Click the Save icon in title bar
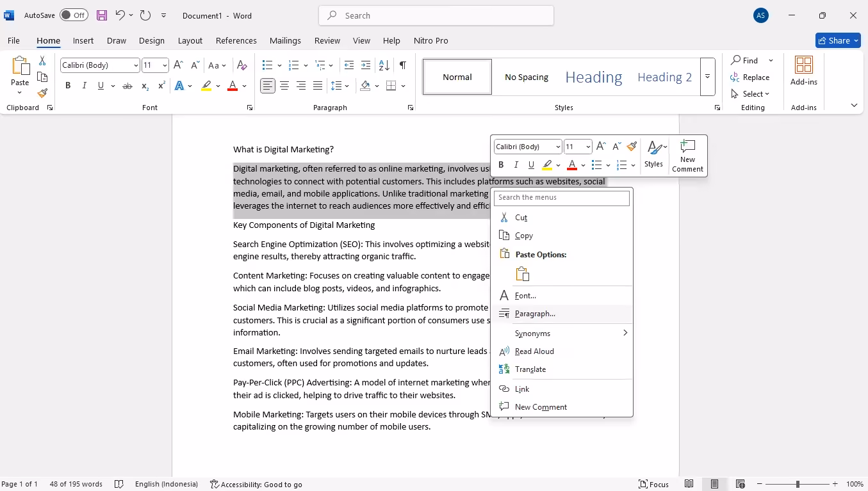868x491 pixels. tap(102, 15)
